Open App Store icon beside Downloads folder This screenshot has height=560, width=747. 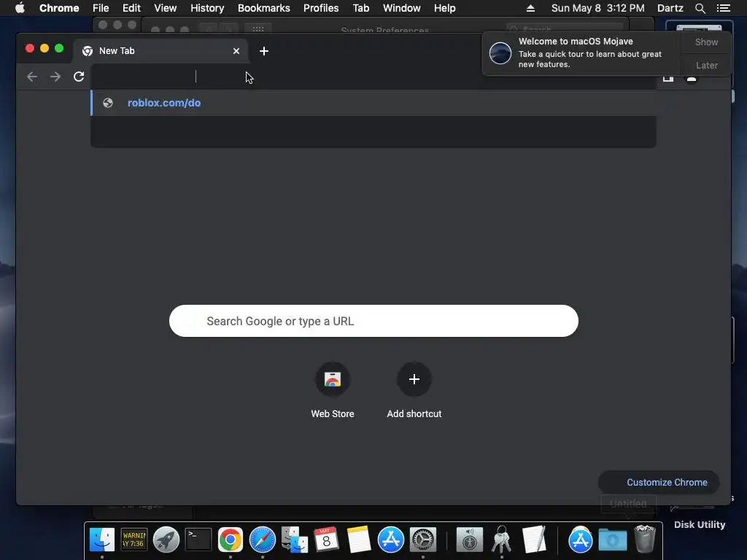tap(580, 540)
